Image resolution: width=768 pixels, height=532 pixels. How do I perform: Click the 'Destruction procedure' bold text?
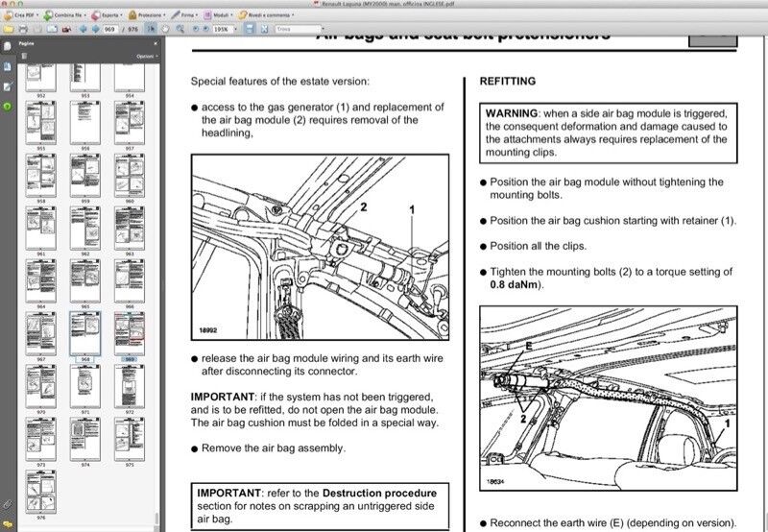point(379,493)
